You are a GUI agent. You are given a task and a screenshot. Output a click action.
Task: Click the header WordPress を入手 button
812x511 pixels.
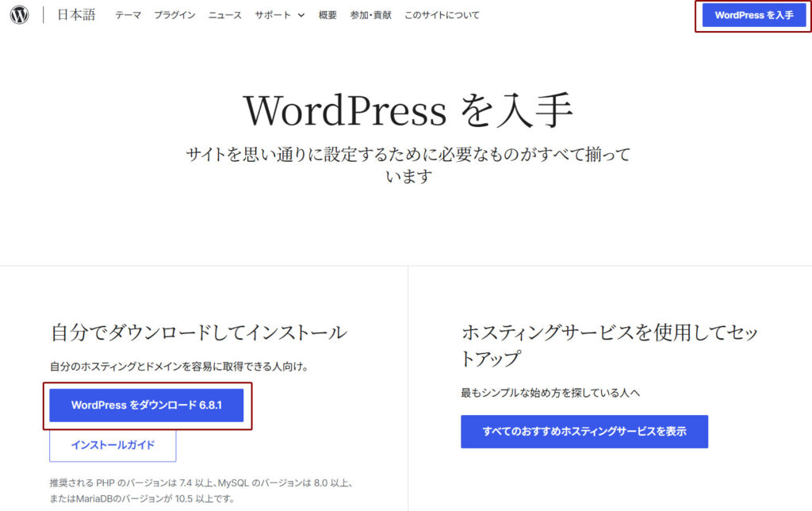click(x=754, y=15)
